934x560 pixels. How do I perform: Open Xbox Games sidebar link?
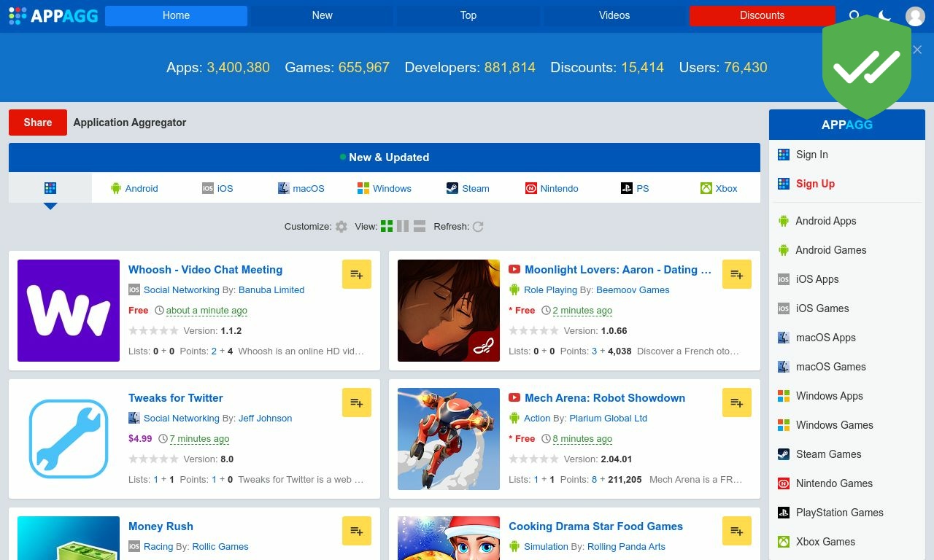click(x=847, y=542)
